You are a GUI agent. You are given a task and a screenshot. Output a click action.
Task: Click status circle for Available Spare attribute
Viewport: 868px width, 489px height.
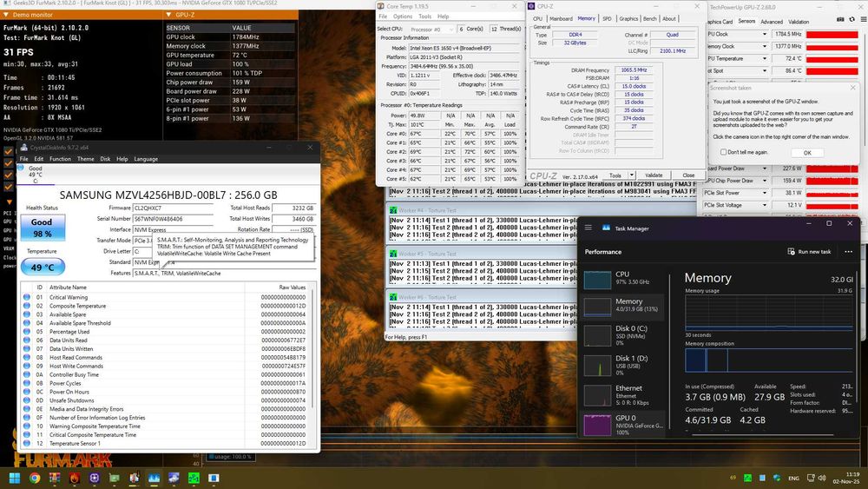[27, 314]
